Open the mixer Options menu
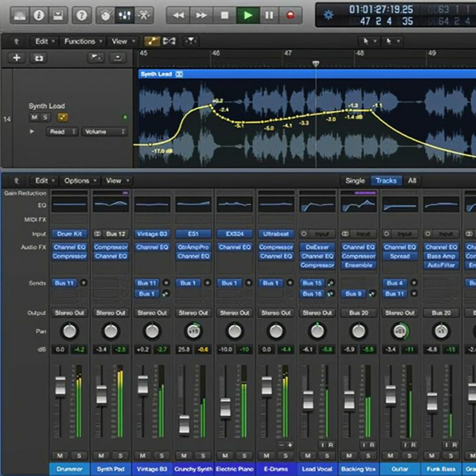The height and width of the screenshot is (476, 476). click(x=80, y=181)
